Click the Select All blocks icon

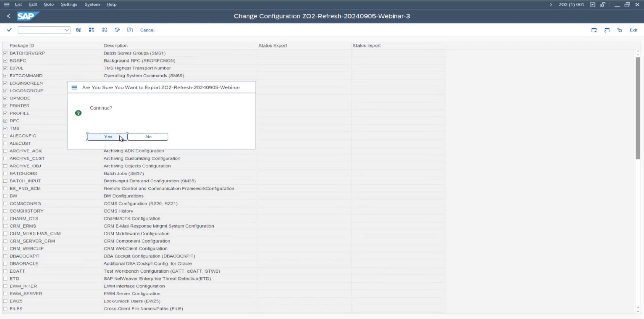[92, 30]
